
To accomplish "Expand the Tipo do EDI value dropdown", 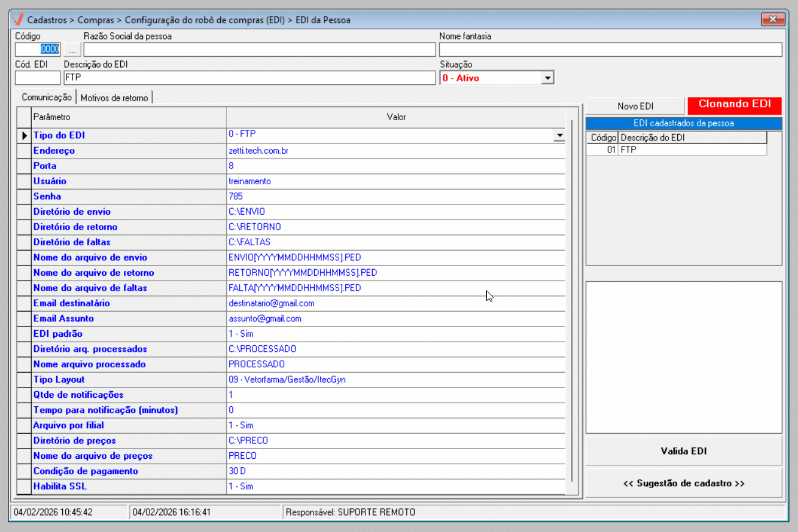I will 558,135.
